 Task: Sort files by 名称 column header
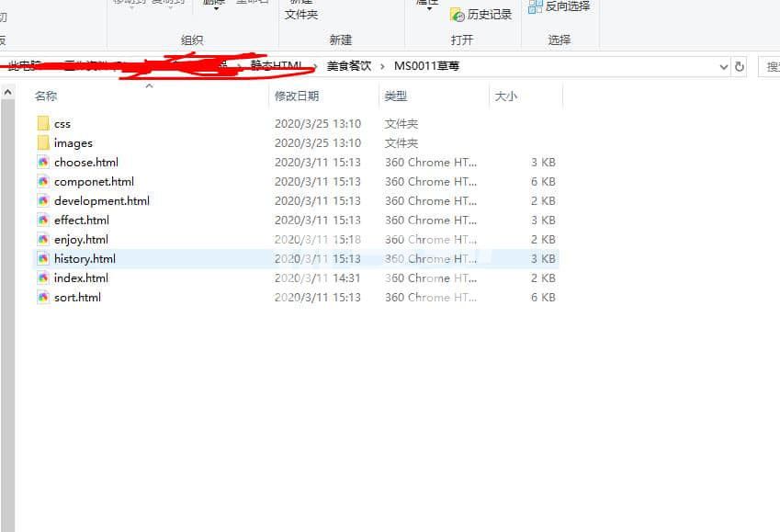(46, 96)
